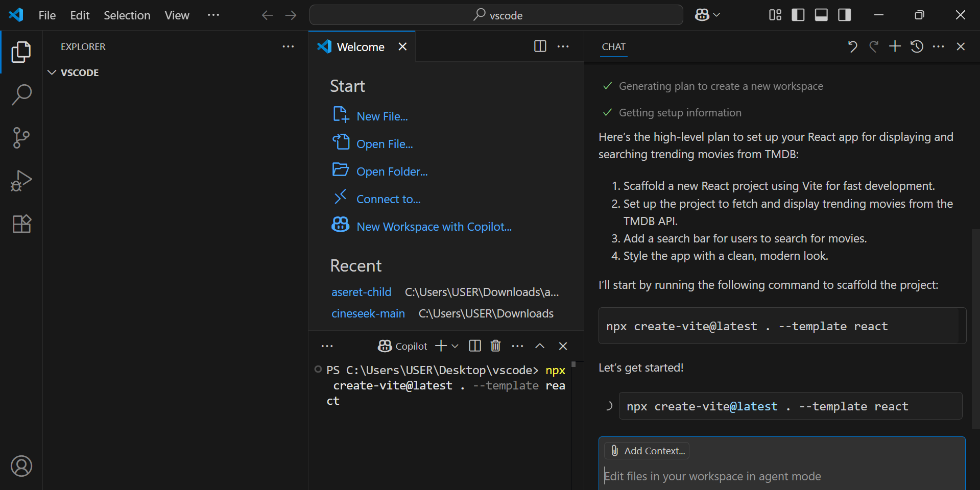The image size is (980, 490).
Task: Focus the chat input field
Action: click(x=781, y=476)
